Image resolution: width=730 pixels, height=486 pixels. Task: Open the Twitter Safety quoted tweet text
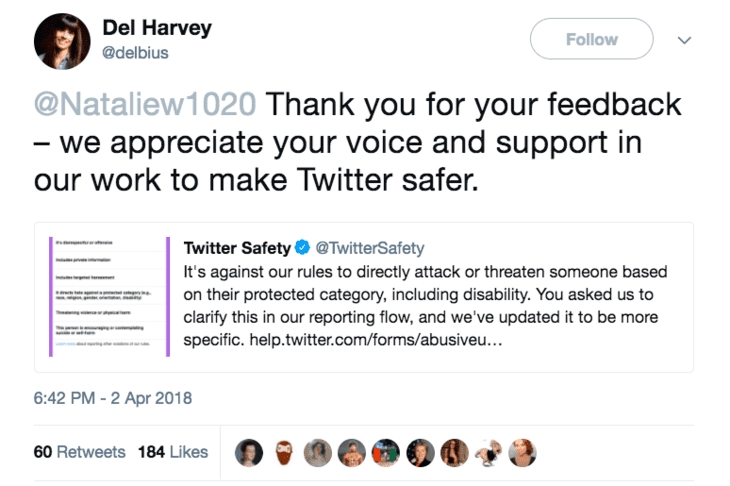(425, 305)
